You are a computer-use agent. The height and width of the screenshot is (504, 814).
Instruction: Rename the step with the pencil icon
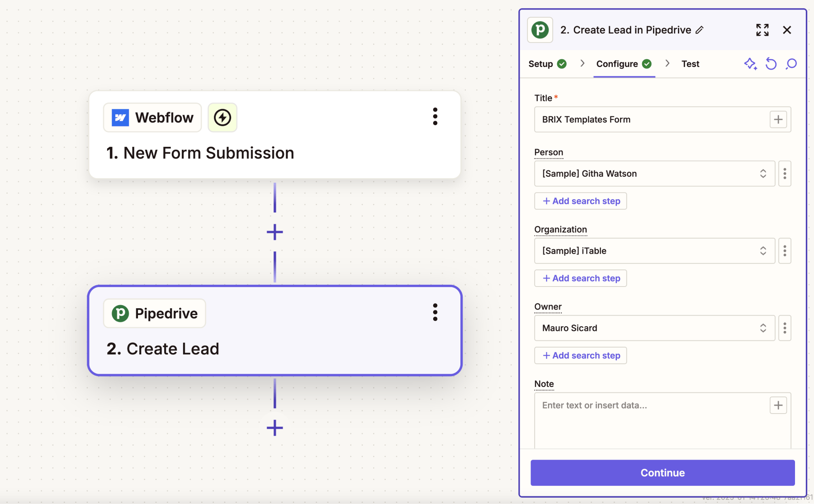click(x=700, y=30)
